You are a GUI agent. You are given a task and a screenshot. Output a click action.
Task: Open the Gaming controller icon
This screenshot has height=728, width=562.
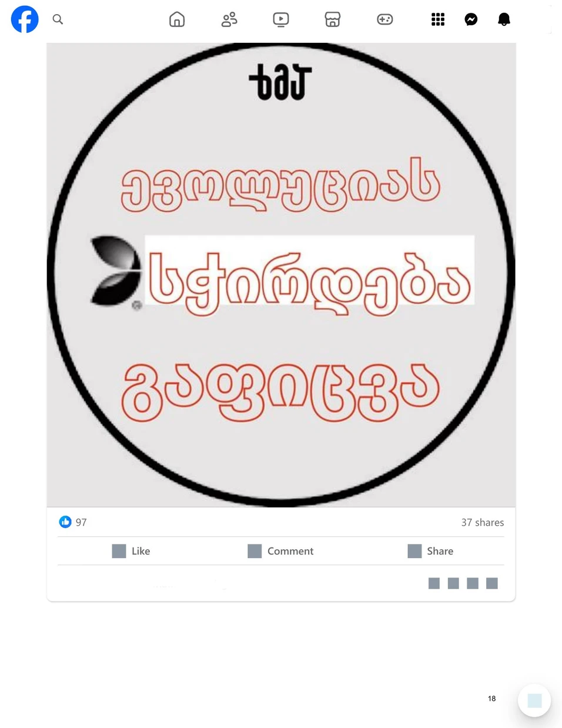coord(385,19)
